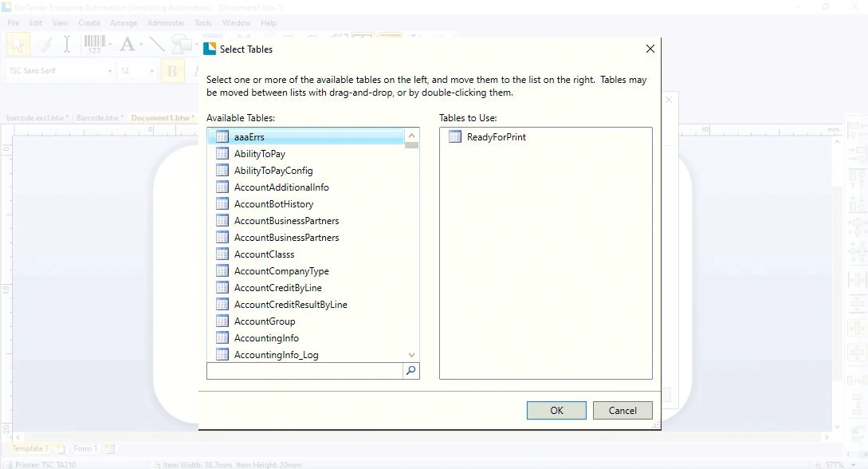Select the shapes tool in toolbar
868x469 pixels.
180,44
